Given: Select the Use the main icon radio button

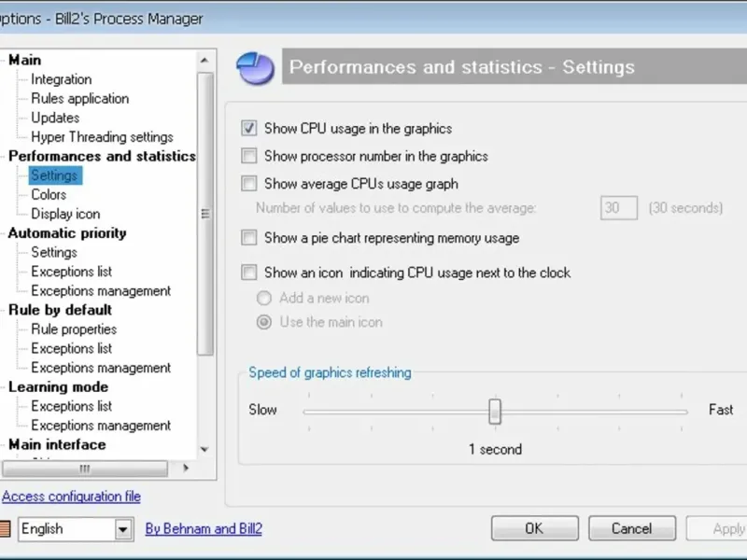Looking at the screenshot, I should (x=264, y=322).
